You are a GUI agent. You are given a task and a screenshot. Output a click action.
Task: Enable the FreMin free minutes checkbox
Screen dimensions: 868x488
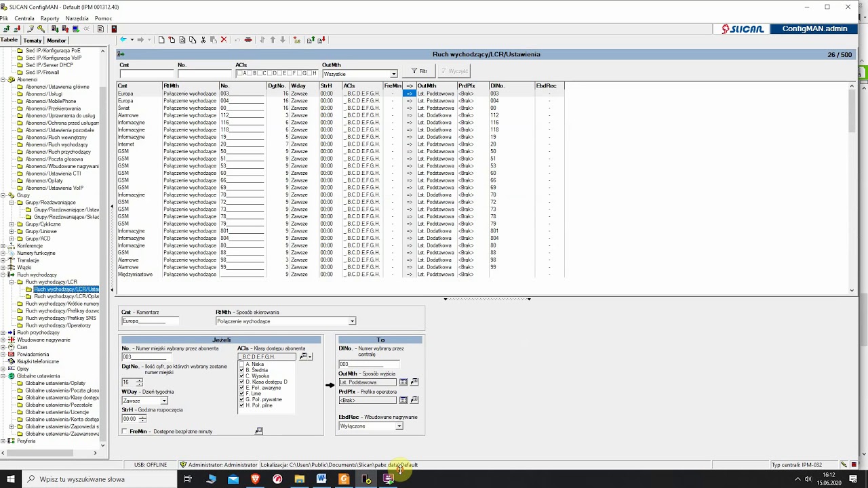[125, 431]
